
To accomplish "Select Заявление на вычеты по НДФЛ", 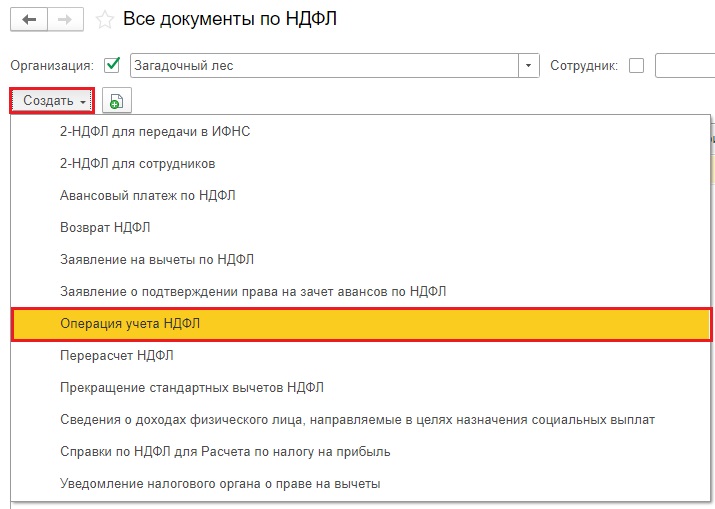I will pyautogui.click(x=360, y=259).
